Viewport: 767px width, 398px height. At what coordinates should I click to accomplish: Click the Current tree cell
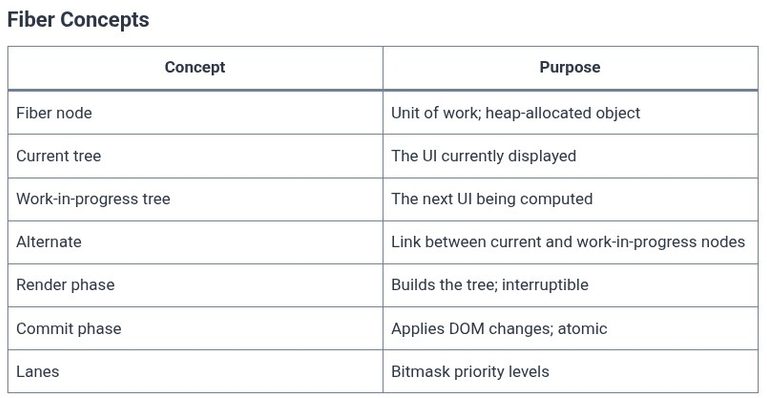pyautogui.click(x=195, y=156)
